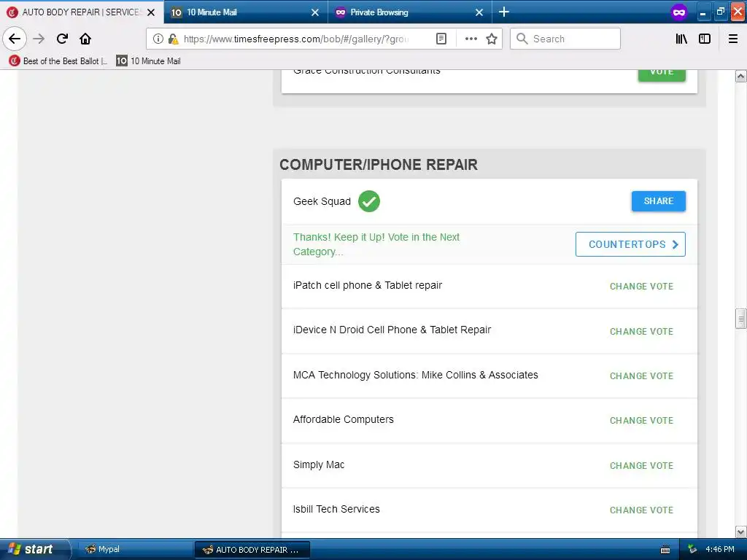Click the Simply Mac entry text

pos(318,464)
